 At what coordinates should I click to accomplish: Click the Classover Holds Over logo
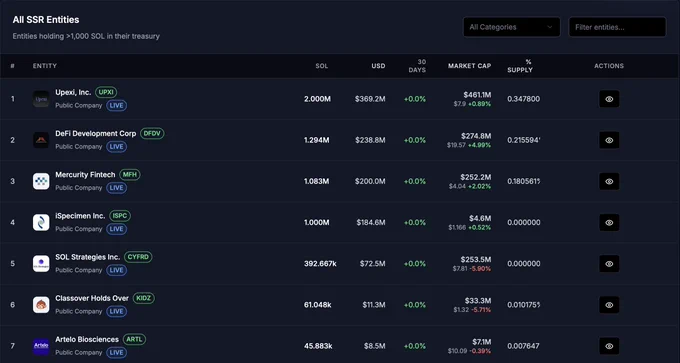pos(41,305)
